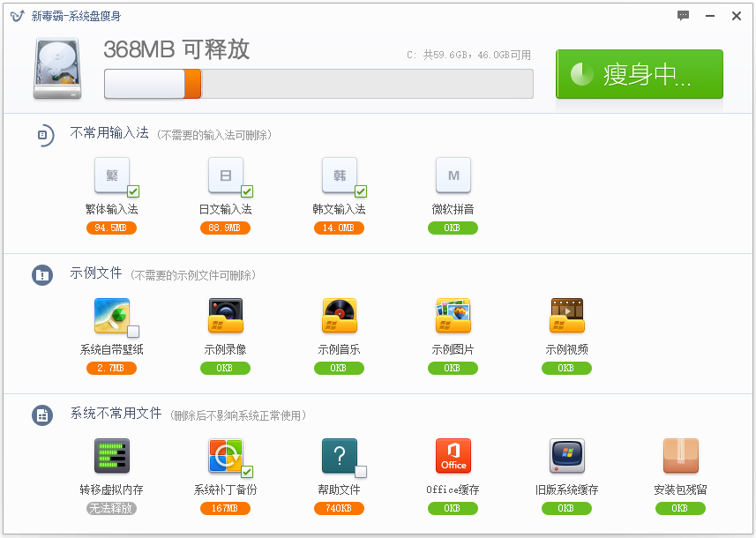Screen dimensions: 756x538
Task: Check the 帮助文件 checkbox
Action: click(361, 472)
